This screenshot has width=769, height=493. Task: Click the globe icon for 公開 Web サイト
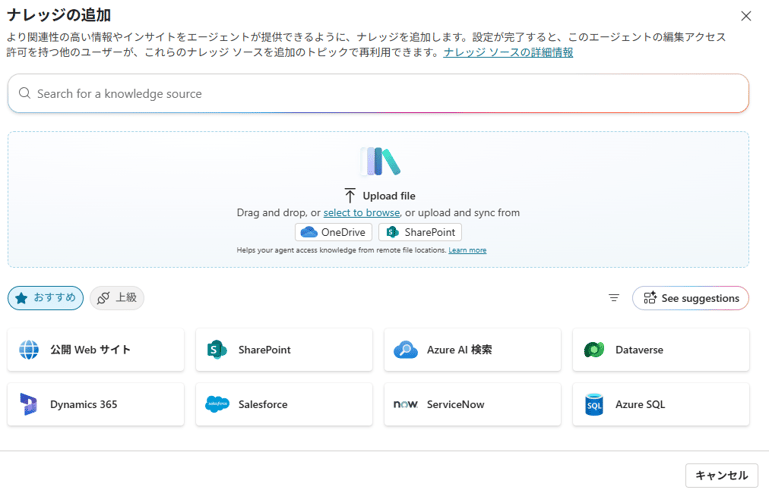click(x=29, y=350)
